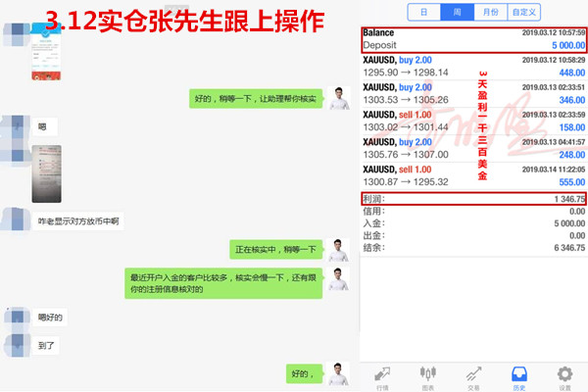Open sender avatar beside 让助理帮你核实 message

pos(339,98)
